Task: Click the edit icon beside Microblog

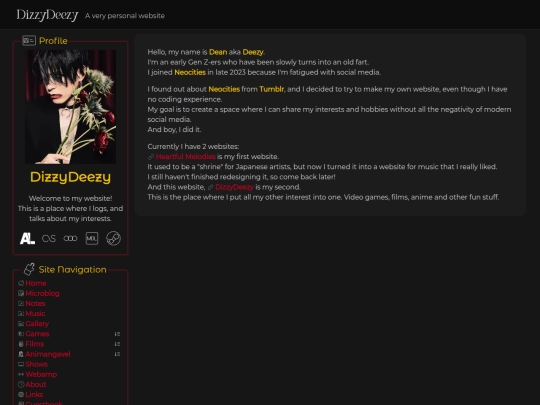Action: point(21,293)
